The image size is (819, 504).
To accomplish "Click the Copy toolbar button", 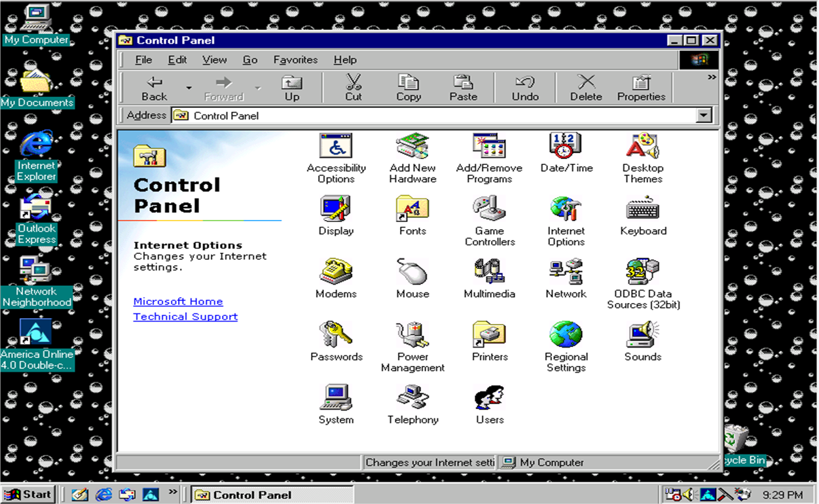I will 409,88.
